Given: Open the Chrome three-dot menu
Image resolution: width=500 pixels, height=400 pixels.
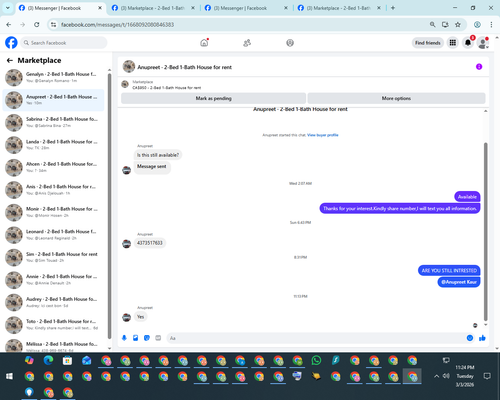Looking at the screenshot, I should (491, 24).
